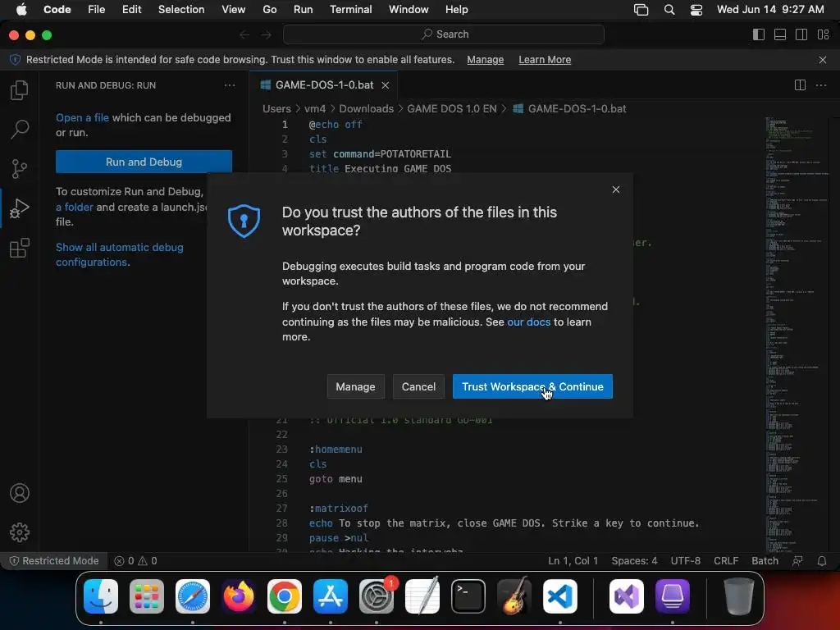Screen dimensions: 840x630
Task: Expand the GAME-DOS-1-0.bat breadcrumb item
Action: tap(570, 109)
